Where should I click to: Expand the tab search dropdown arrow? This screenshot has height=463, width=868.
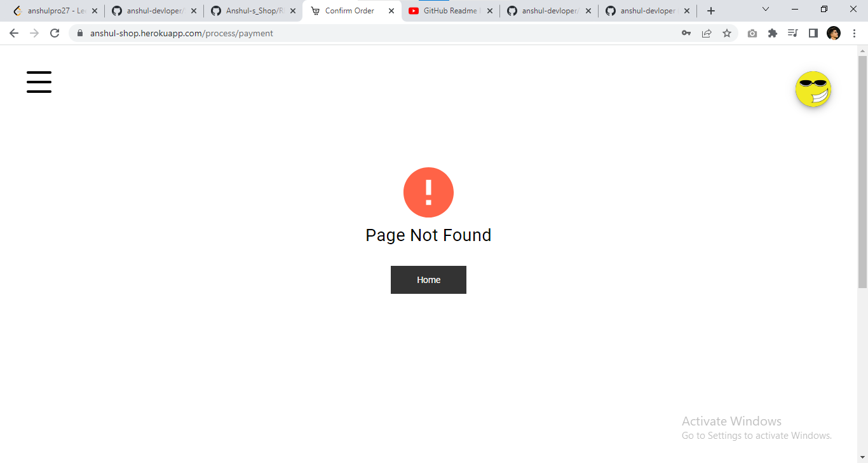pyautogui.click(x=766, y=10)
